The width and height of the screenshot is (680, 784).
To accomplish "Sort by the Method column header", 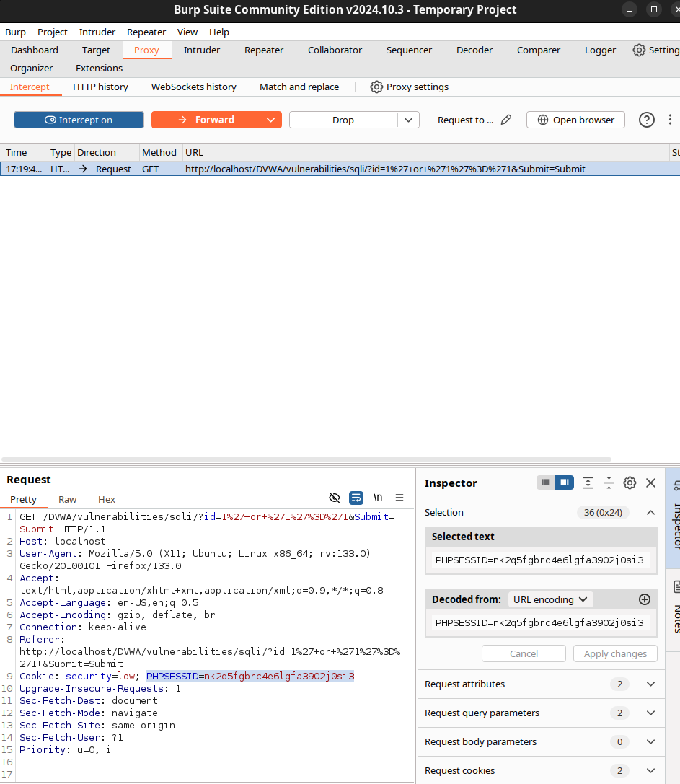I will 159,152.
